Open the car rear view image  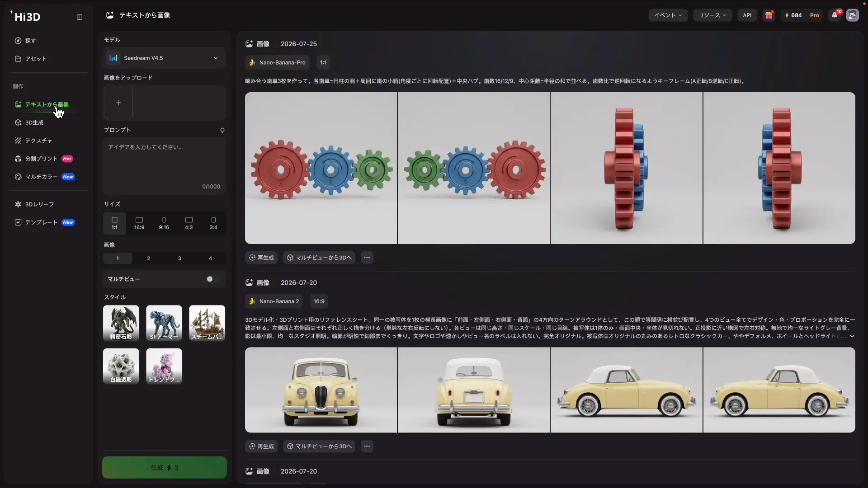(474, 390)
